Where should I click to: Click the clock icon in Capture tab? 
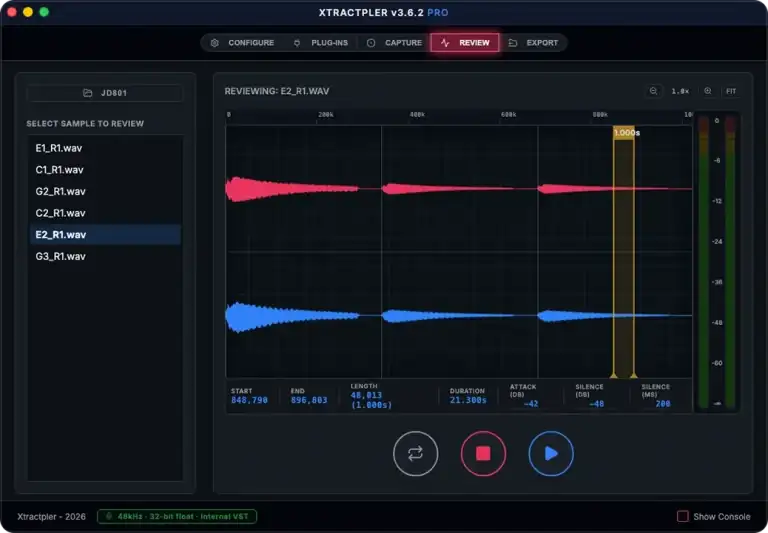coord(371,43)
